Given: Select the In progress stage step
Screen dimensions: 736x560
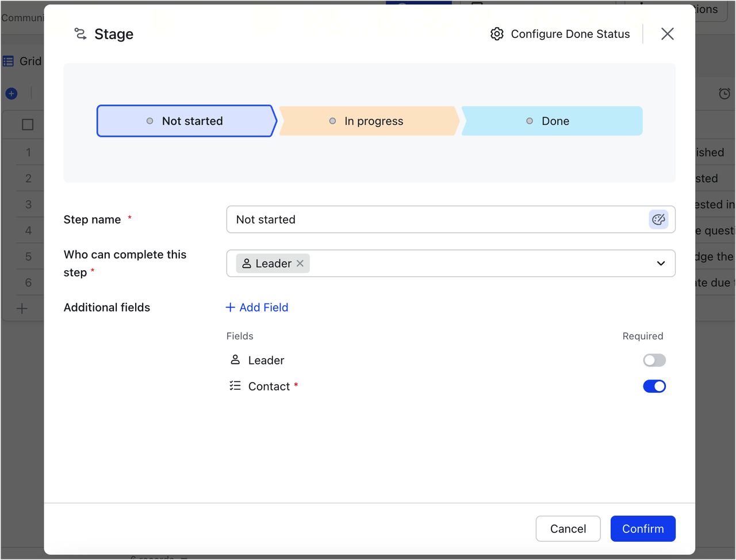Looking at the screenshot, I should [369, 121].
